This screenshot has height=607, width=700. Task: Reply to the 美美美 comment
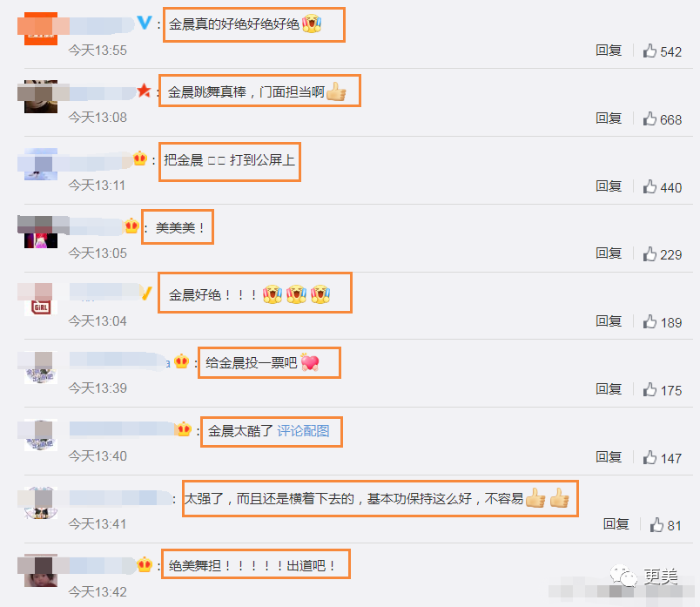pyautogui.click(x=609, y=253)
